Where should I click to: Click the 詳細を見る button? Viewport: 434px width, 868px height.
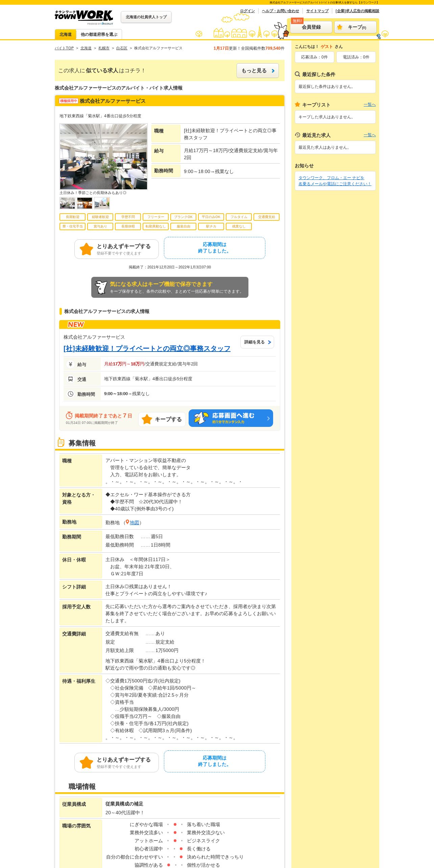click(257, 342)
